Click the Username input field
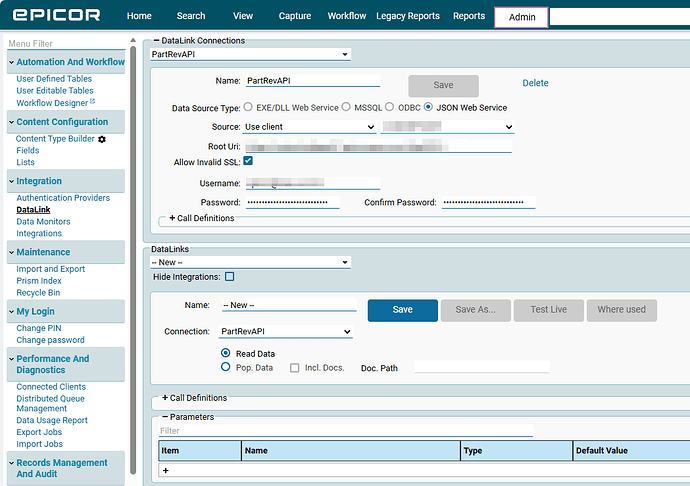Screen dimensions: 690x486 click(x=313, y=183)
